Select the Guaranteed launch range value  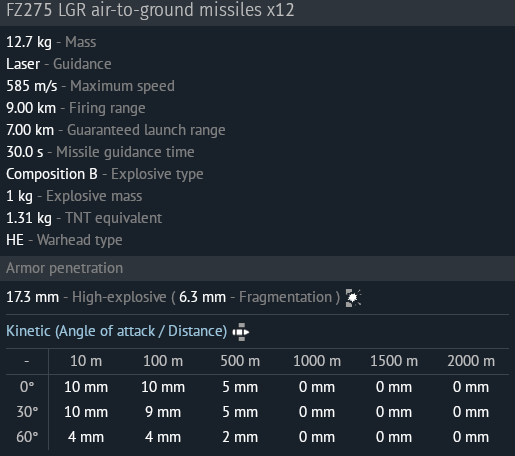[30, 130]
